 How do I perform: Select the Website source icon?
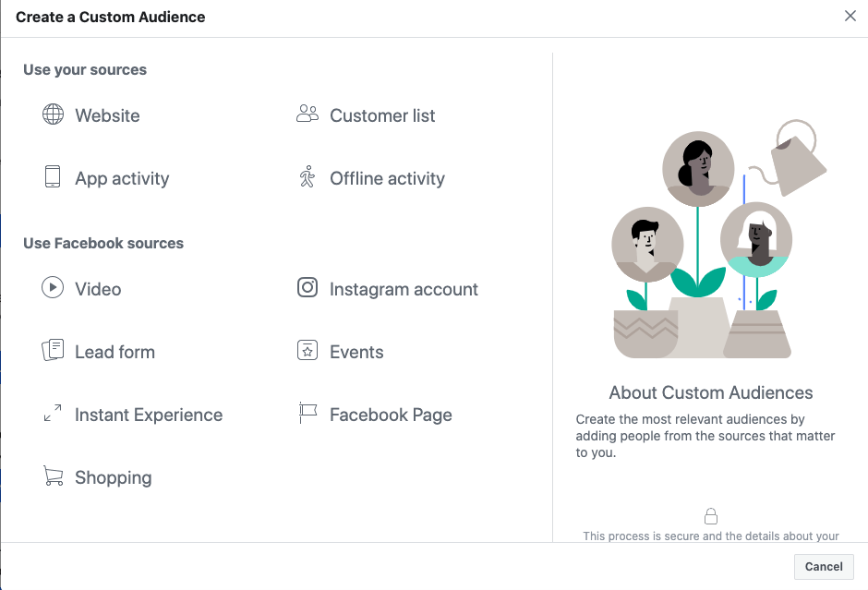[x=54, y=115]
